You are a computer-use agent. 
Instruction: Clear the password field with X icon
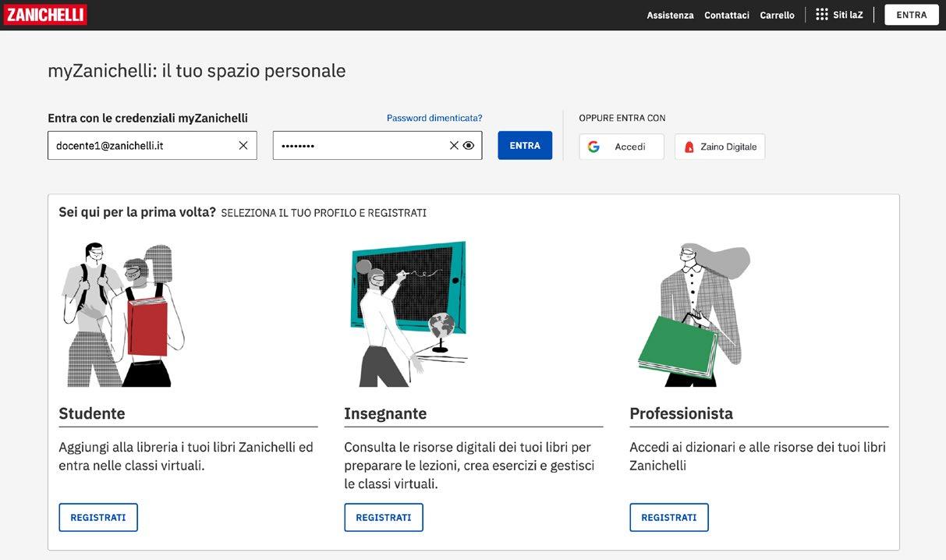point(454,146)
